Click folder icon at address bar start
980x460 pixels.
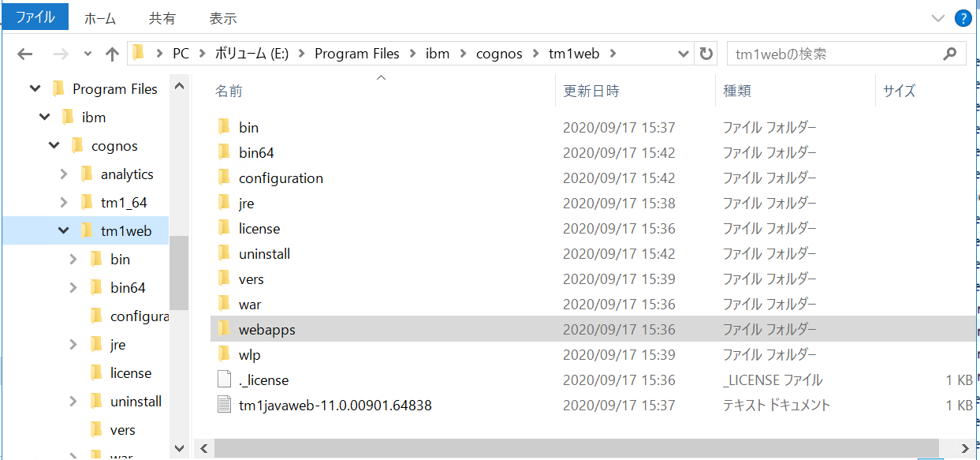[139, 54]
